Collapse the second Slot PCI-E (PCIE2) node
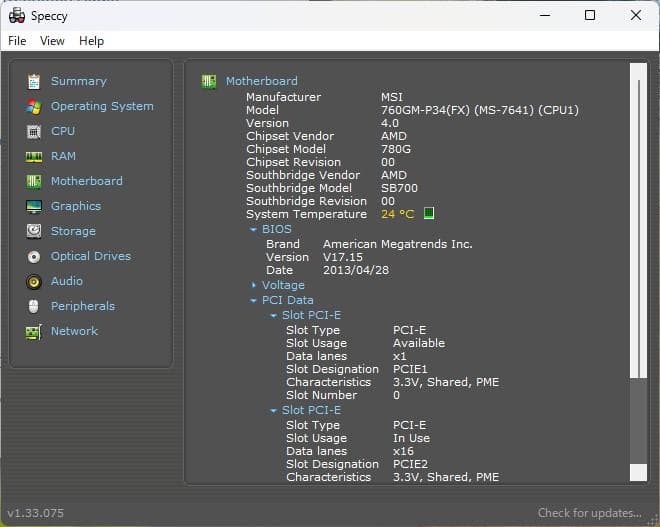Viewport: 660px width, 527px height. point(274,410)
